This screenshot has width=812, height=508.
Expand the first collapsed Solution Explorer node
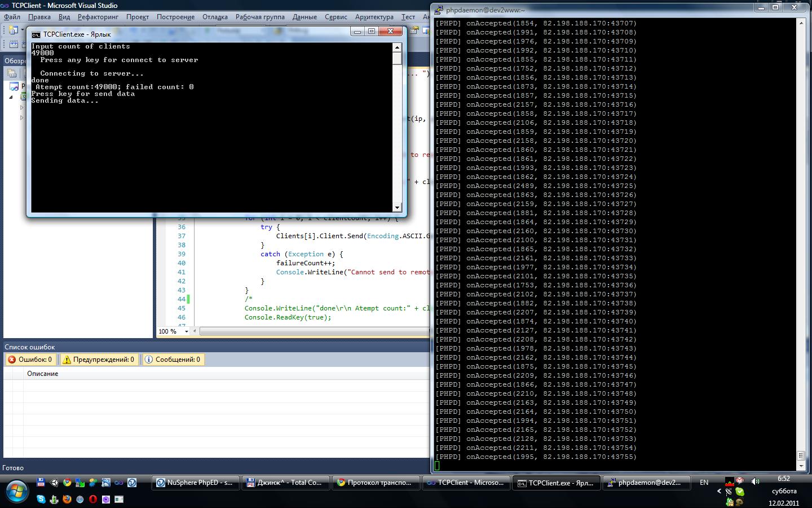pyautogui.click(x=21, y=107)
